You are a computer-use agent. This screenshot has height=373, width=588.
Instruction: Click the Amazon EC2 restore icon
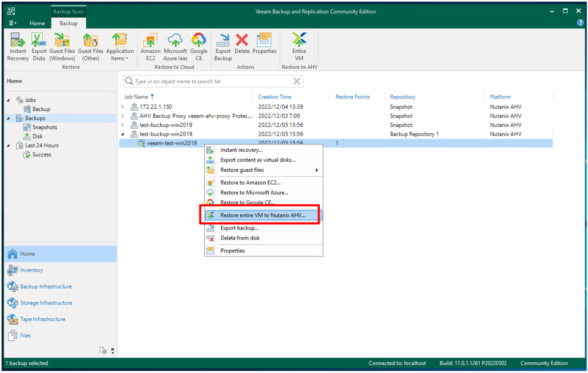pyautogui.click(x=150, y=47)
